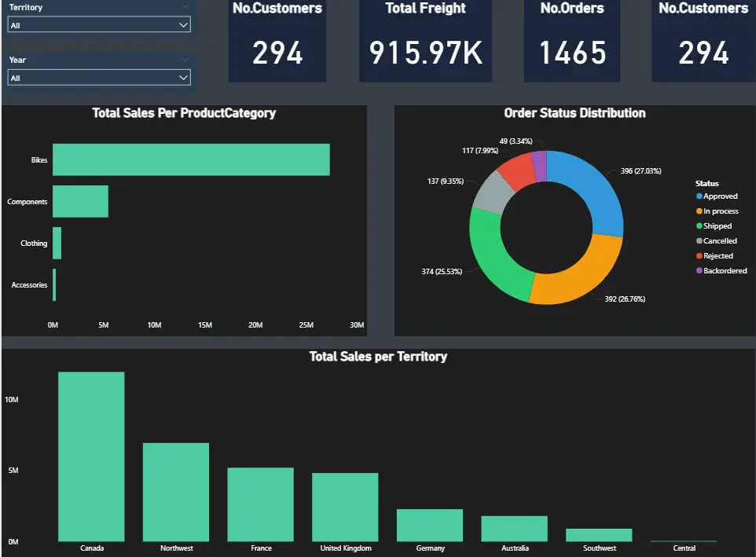Select the Canada bar in Territory chart
The image size is (756, 557).
[91, 456]
